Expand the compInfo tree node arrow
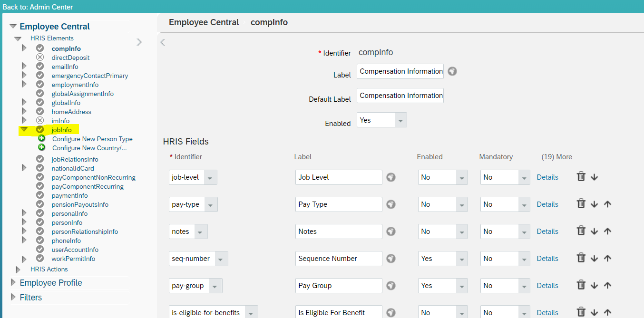Screen dimensions: 644x318 point(24,48)
